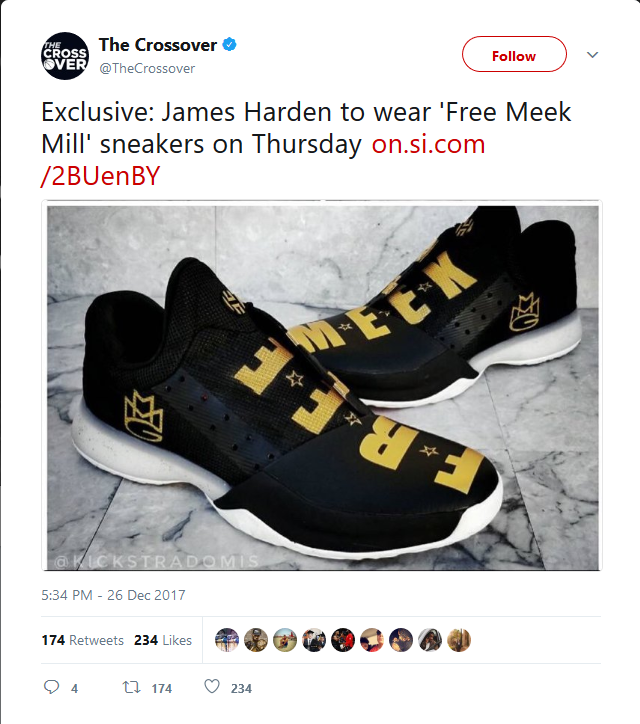Image resolution: width=640 pixels, height=724 pixels.
Task: Click the 234 count beside heart
Action: [x=241, y=688]
